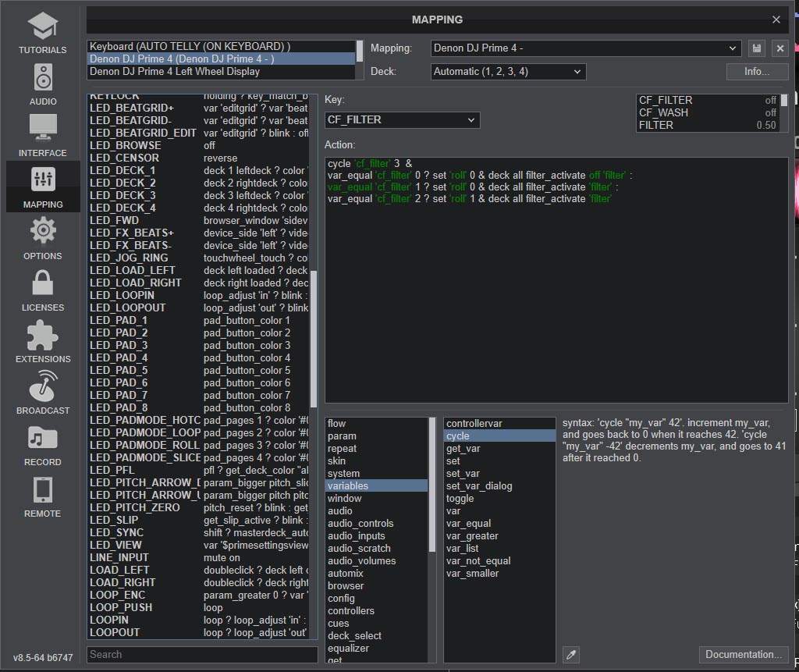Select the Keyboard device in the controller list
This screenshot has height=672, width=799.
(x=221, y=46)
